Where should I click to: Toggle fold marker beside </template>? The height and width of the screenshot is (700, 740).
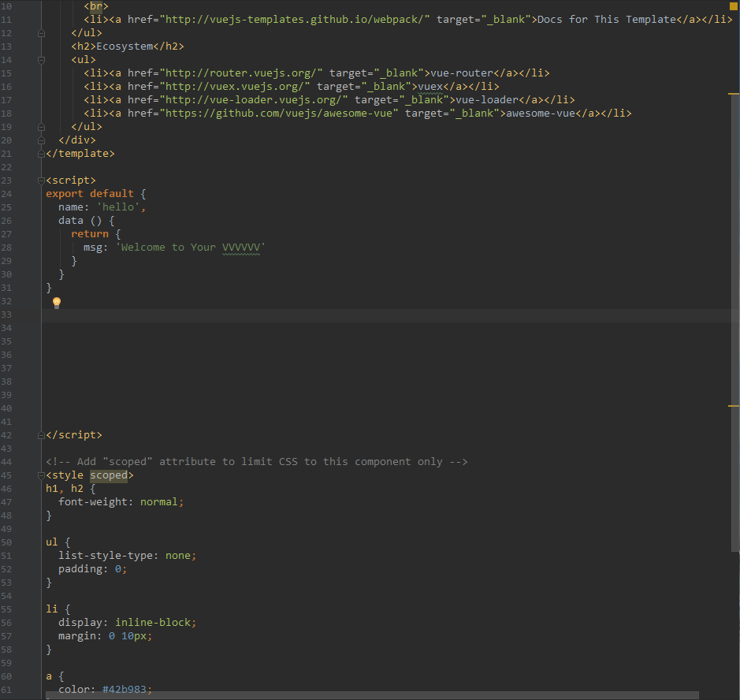point(41,154)
